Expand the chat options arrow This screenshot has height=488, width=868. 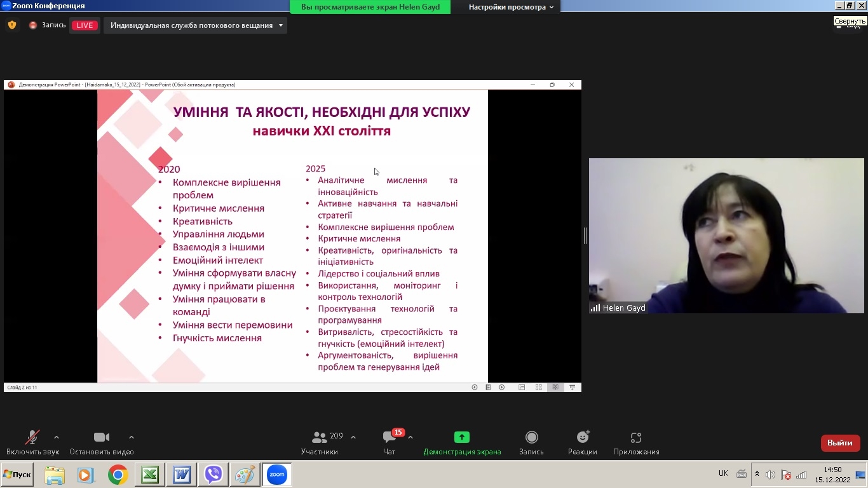click(x=410, y=437)
